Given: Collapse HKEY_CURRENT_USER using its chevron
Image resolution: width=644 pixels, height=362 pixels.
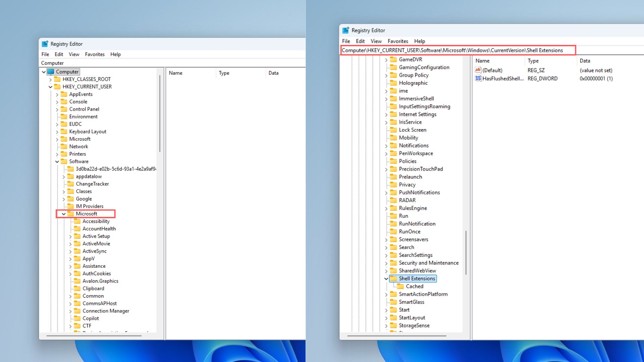Looking at the screenshot, I should tap(50, 86).
